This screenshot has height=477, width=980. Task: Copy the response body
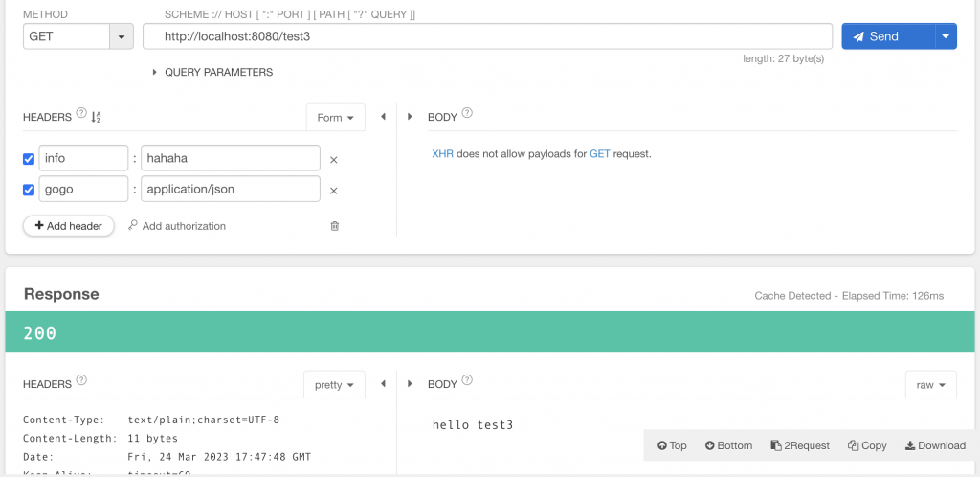click(x=867, y=445)
